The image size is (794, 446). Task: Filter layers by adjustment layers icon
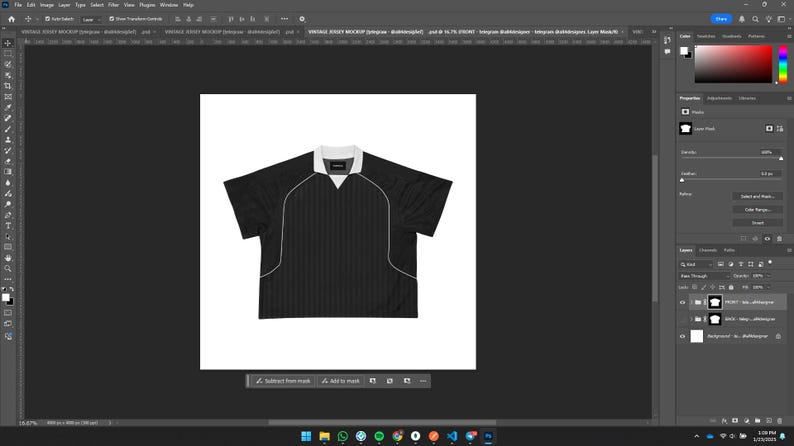731,264
